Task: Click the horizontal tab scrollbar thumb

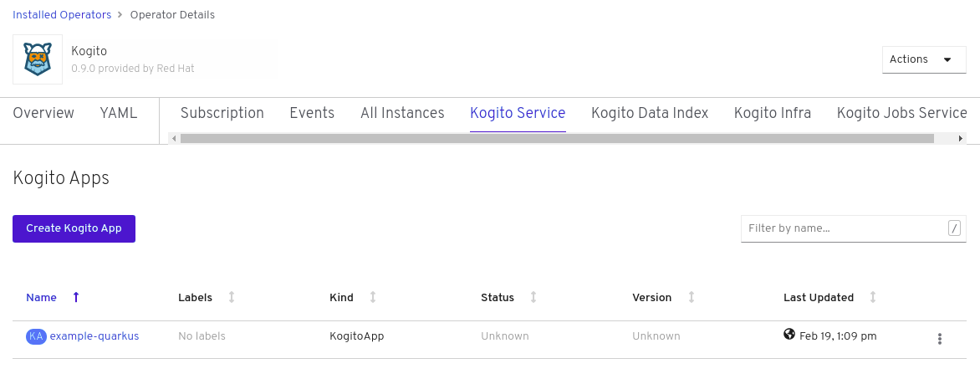Action: tap(557, 138)
